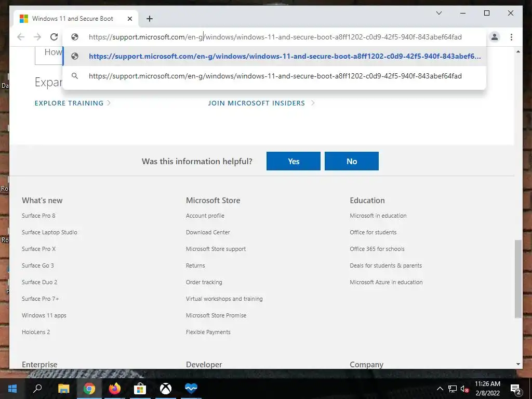Open the tab search chevron in the title bar
This screenshot has height=399, width=532.
438,13
